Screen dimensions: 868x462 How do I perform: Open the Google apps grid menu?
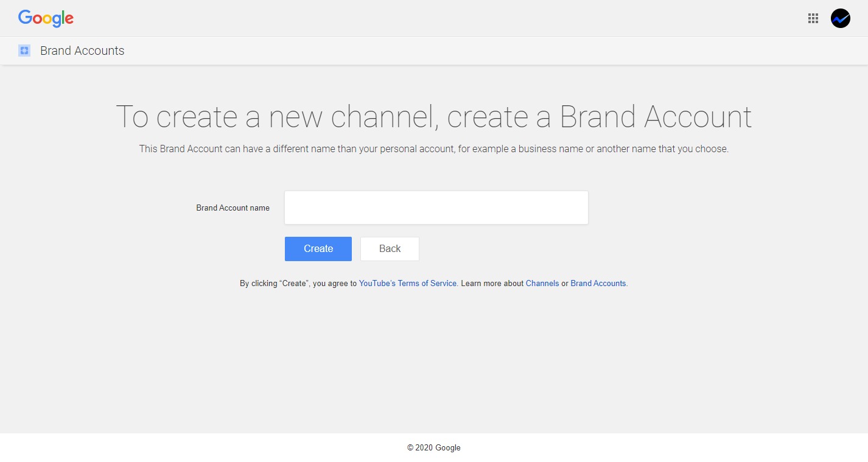pos(813,18)
